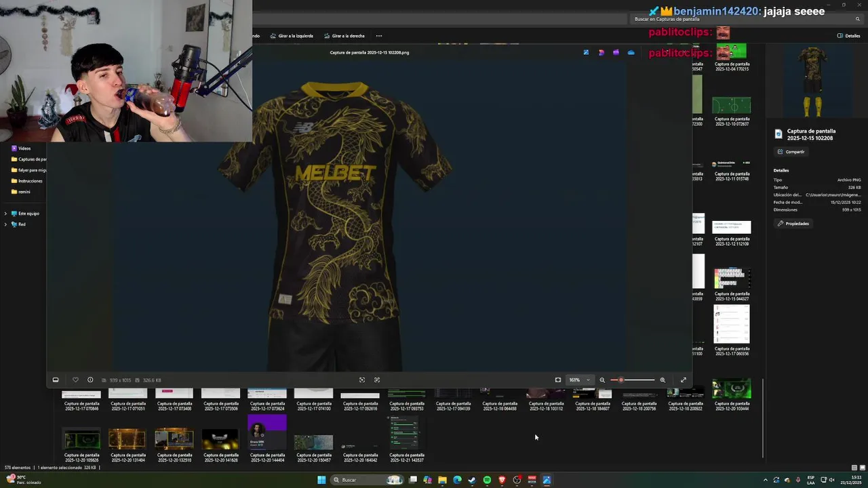Click the Compartir button in details pane
868x488 pixels.
791,152
